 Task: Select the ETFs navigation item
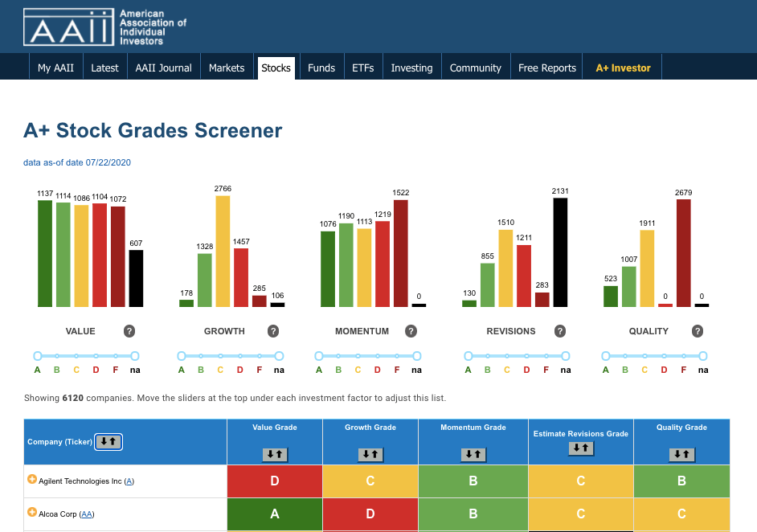(x=362, y=68)
